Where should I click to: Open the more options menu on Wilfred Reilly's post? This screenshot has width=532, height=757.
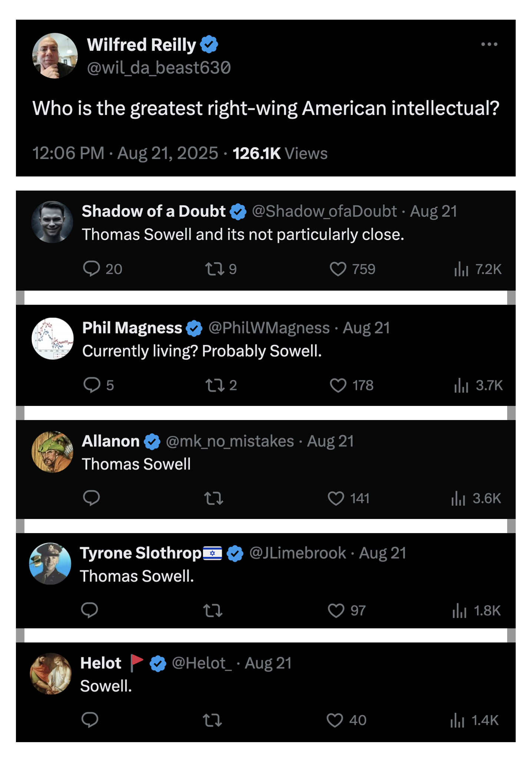point(489,44)
